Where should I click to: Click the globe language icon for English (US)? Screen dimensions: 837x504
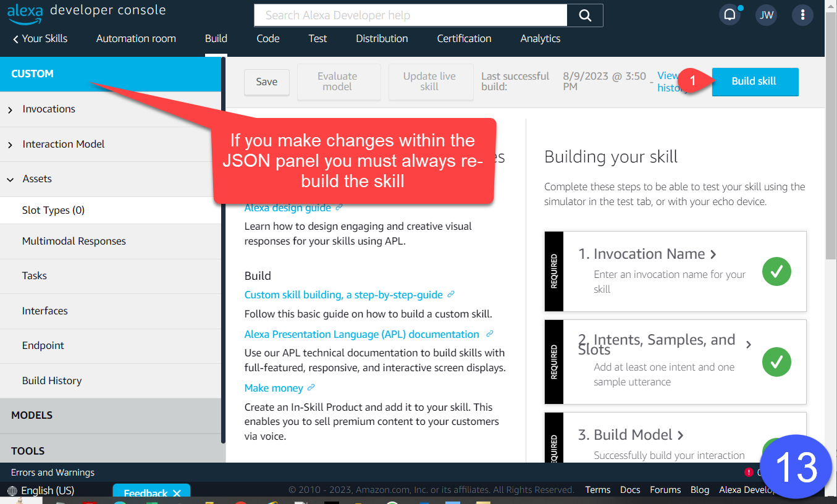pos(12,491)
